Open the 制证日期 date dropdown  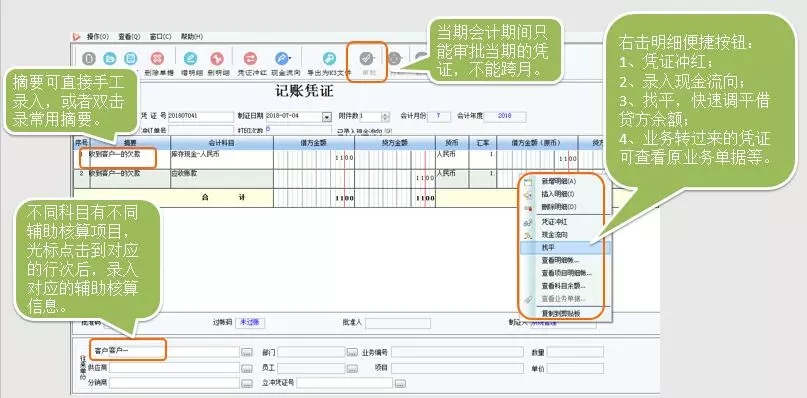pos(327,117)
